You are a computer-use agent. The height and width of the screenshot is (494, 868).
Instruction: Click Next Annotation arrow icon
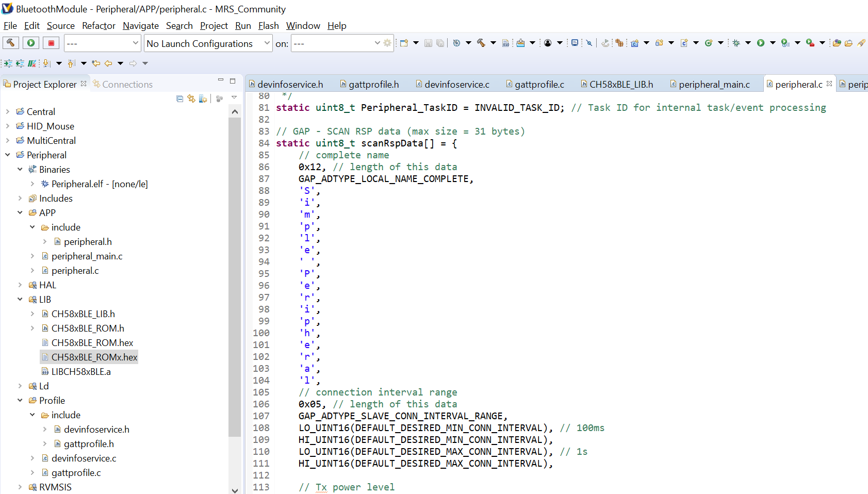pyautogui.click(x=46, y=63)
